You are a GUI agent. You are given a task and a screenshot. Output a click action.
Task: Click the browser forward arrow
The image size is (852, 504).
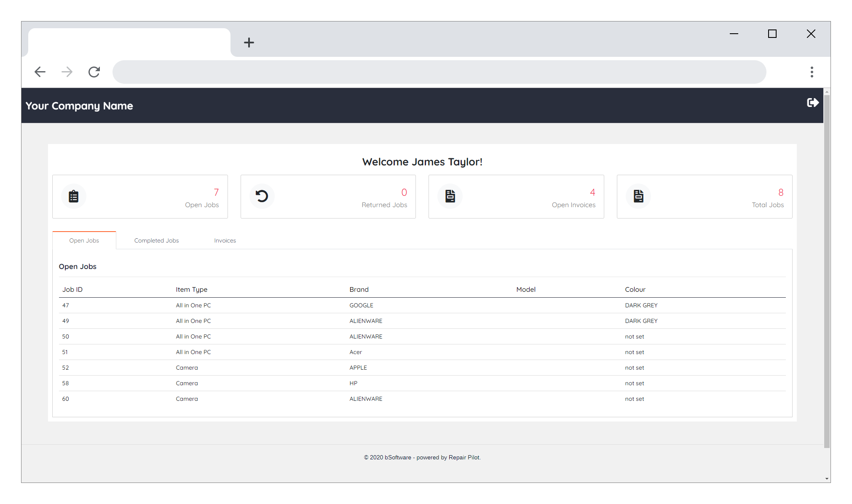click(67, 72)
